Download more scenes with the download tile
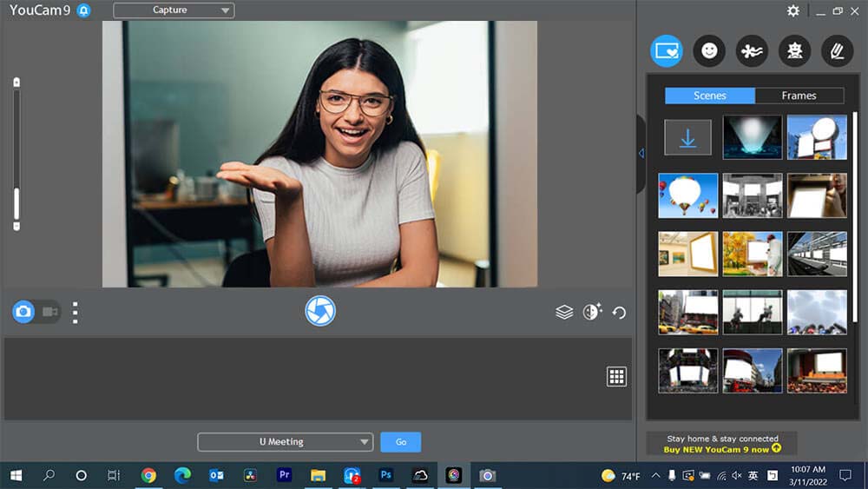 (687, 137)
